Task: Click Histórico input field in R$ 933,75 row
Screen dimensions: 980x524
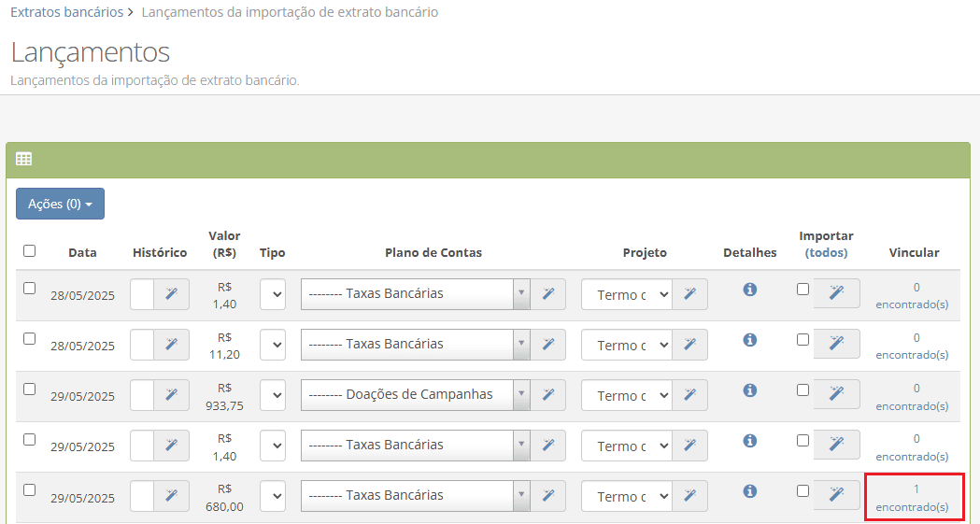Action: click(x=142, y=395)
